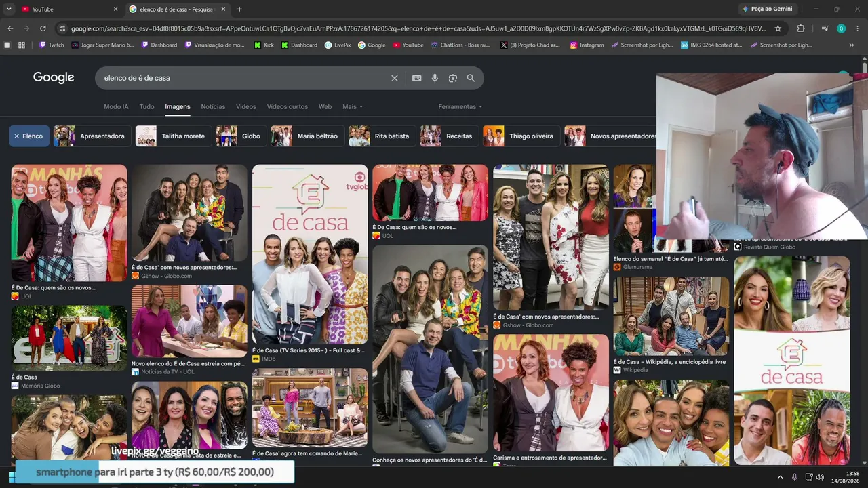Open the Vídeos tab

246,106
